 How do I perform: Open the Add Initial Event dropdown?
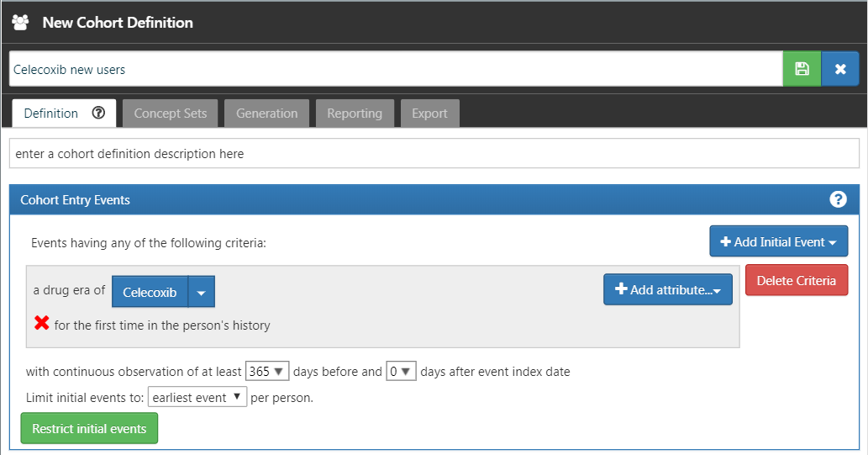pyautogui.click(x=778, y=241)
